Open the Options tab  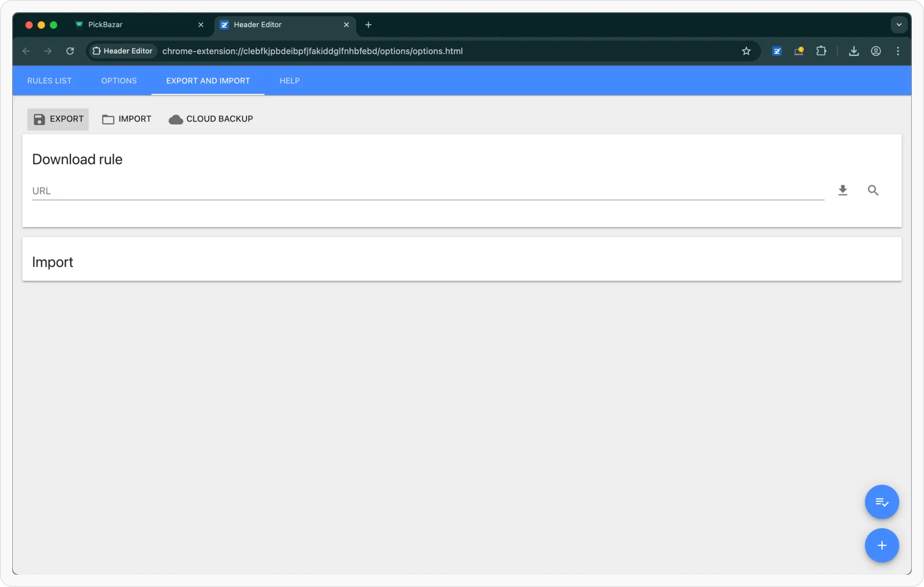coord(119,81)
